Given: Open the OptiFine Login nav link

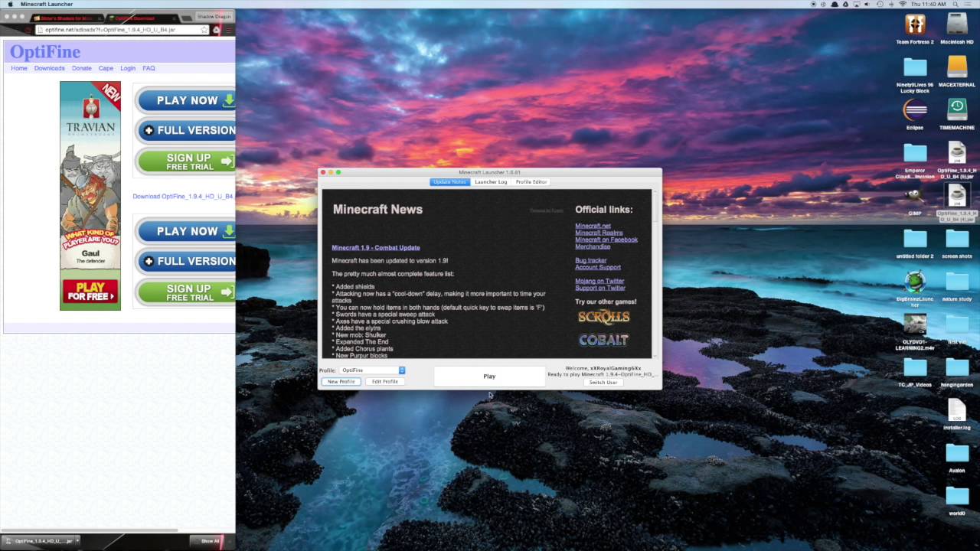Looking at the screenshot, I should (128, 68).
